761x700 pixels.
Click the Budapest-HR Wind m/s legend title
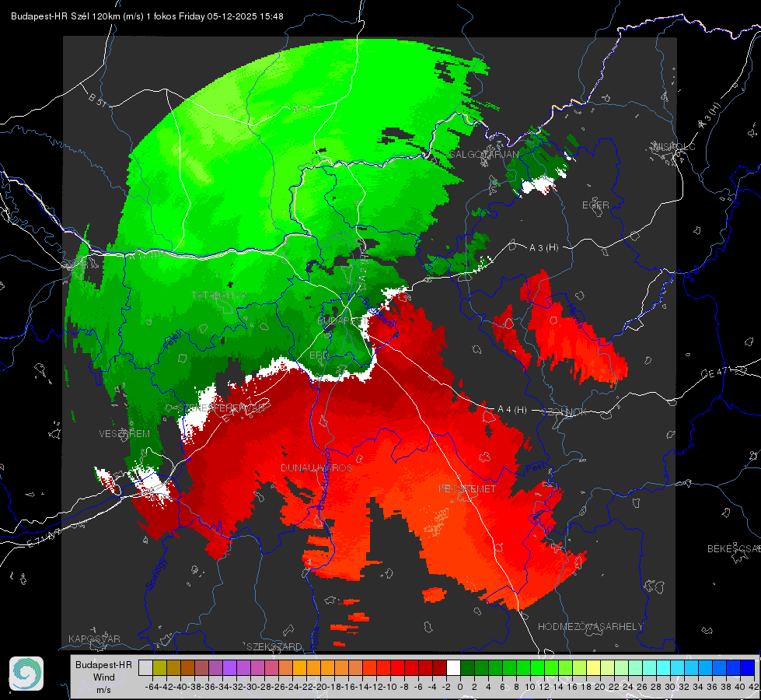[x=104, y=677]
